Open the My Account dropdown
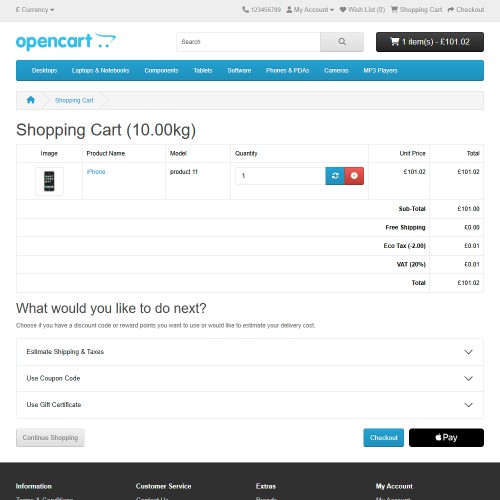The height and width of the screenshot is (500, 500). pos(310,10)
